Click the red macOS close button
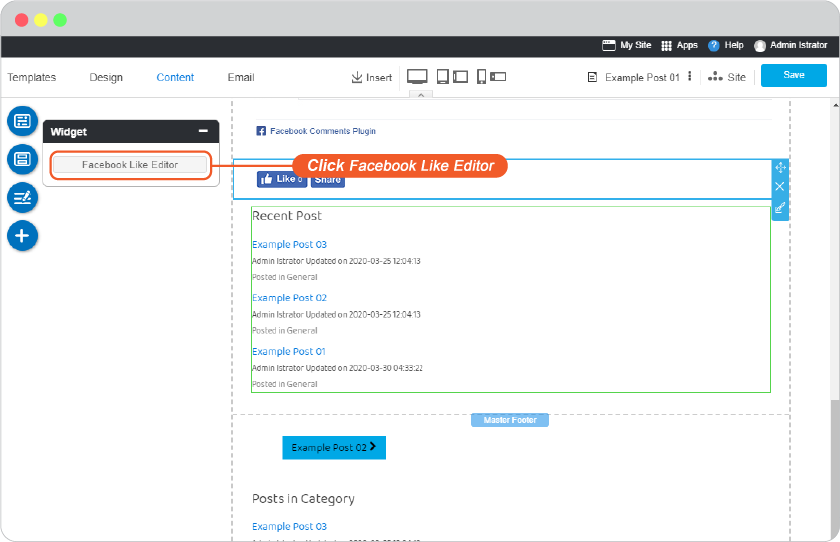Image resolution: width=840 pixels, height=542 pixels. tap(21, 20)
